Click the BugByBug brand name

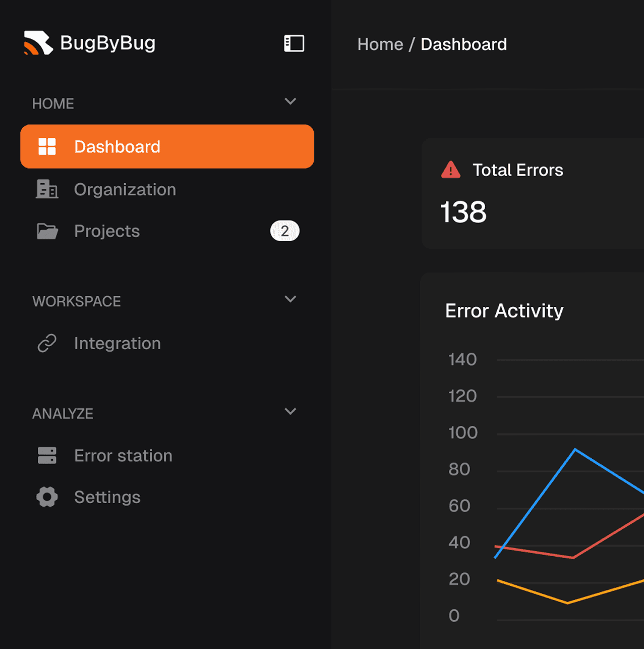coord(107,43)
